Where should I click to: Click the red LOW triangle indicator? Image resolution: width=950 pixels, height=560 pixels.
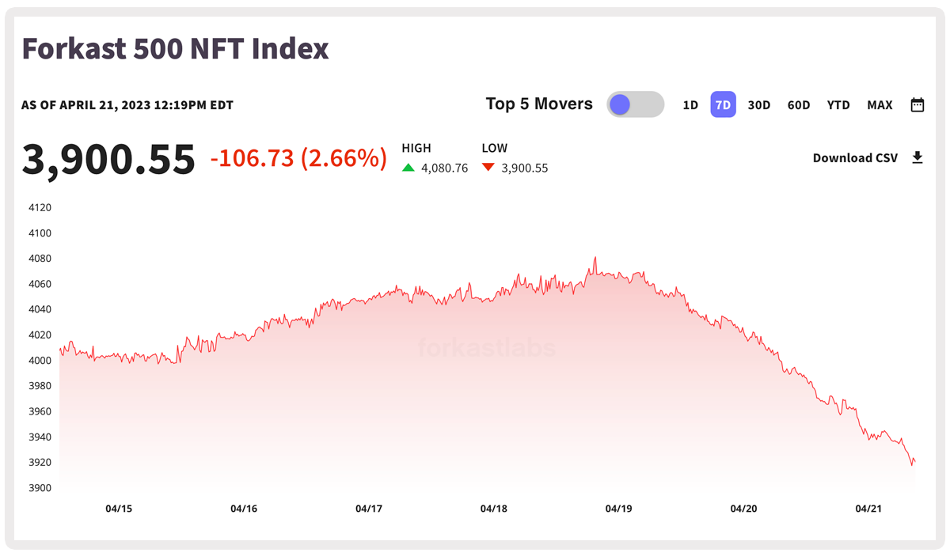(x=488, y=168)
